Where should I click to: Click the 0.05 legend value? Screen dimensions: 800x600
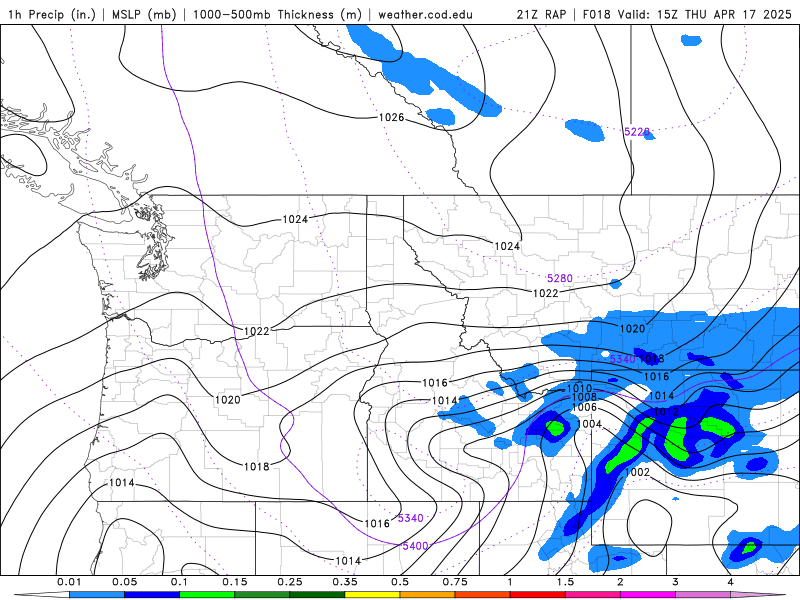(x=124, y=582)
